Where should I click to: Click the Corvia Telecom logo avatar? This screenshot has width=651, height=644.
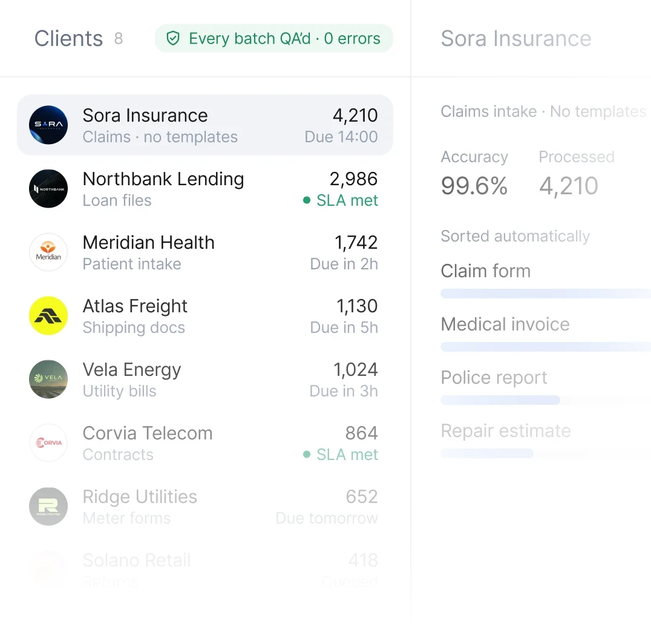(x=48, y=442)
